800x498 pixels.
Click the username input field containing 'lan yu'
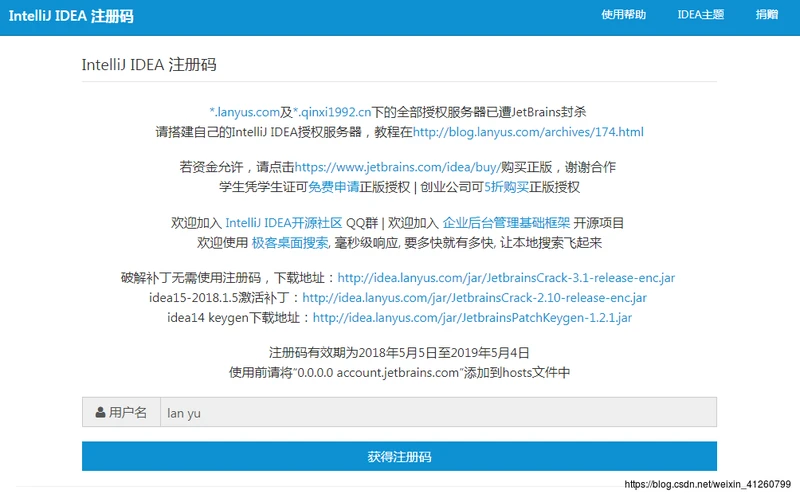coord(438,413)
